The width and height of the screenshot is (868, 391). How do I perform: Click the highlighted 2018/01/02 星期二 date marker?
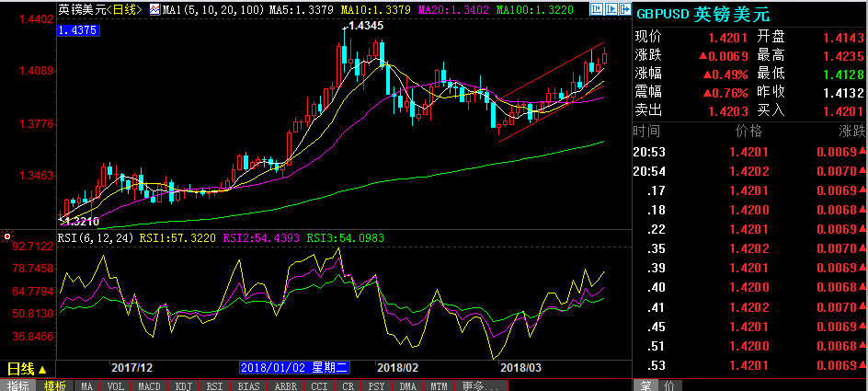290,367
